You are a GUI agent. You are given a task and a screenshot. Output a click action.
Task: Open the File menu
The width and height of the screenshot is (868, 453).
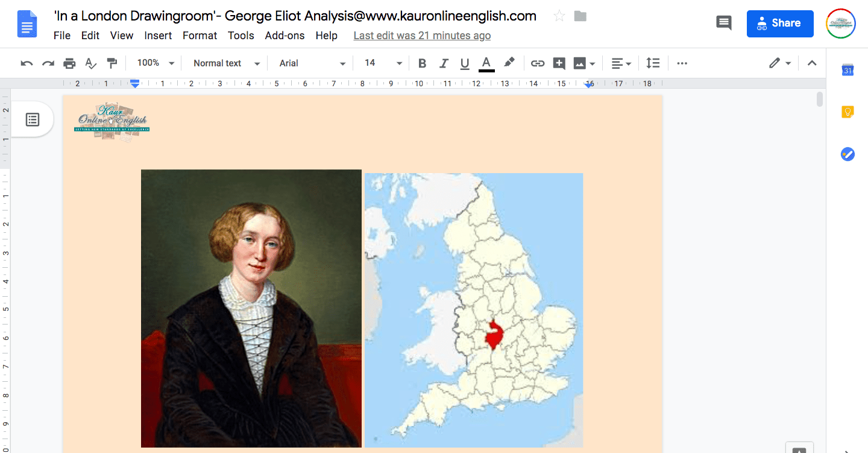tap(62, 36)
